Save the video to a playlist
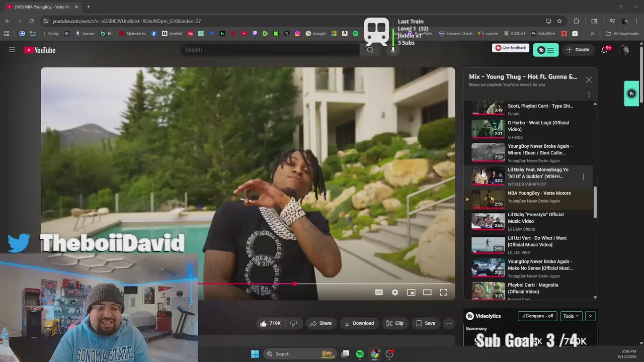 [x=426, y=323]
